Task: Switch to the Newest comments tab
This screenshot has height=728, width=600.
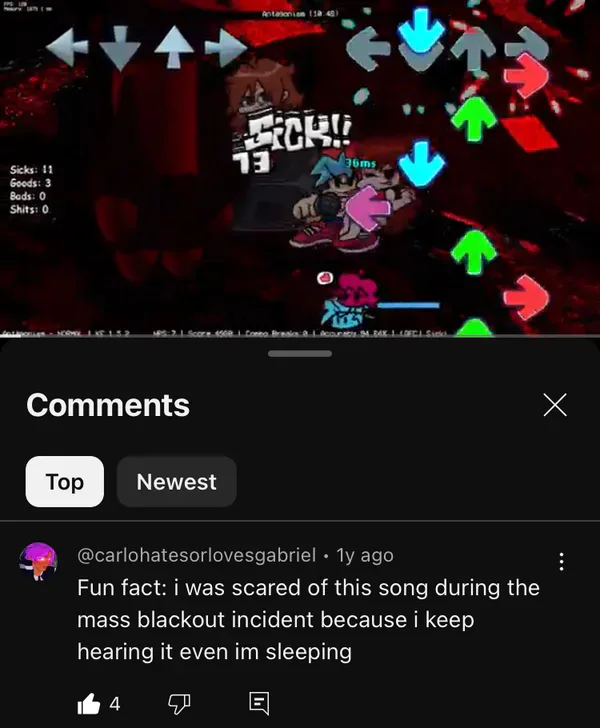Action: [176, 481]
